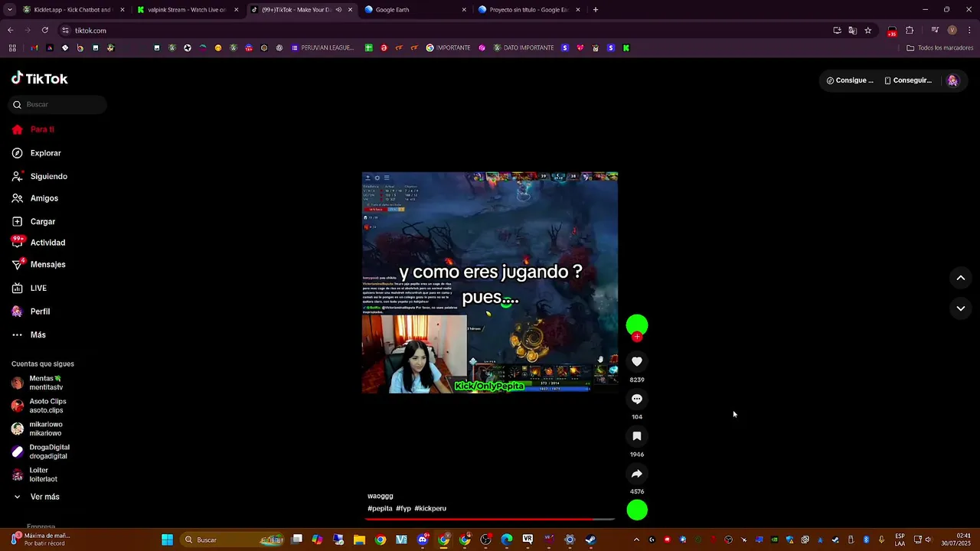The image size is (980, 551).
Task: Like the video with heart icon
Action: (x=637, y=361)
